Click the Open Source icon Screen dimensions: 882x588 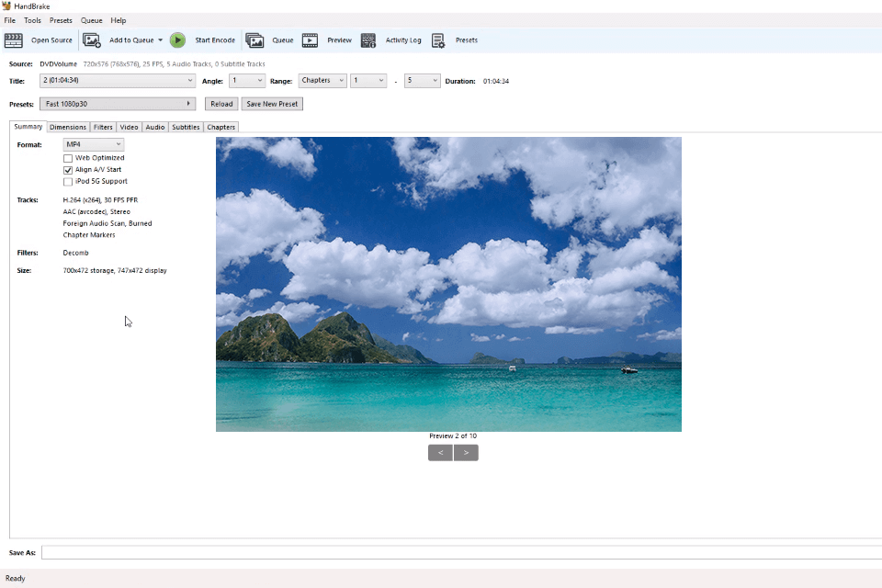(13, 40)
